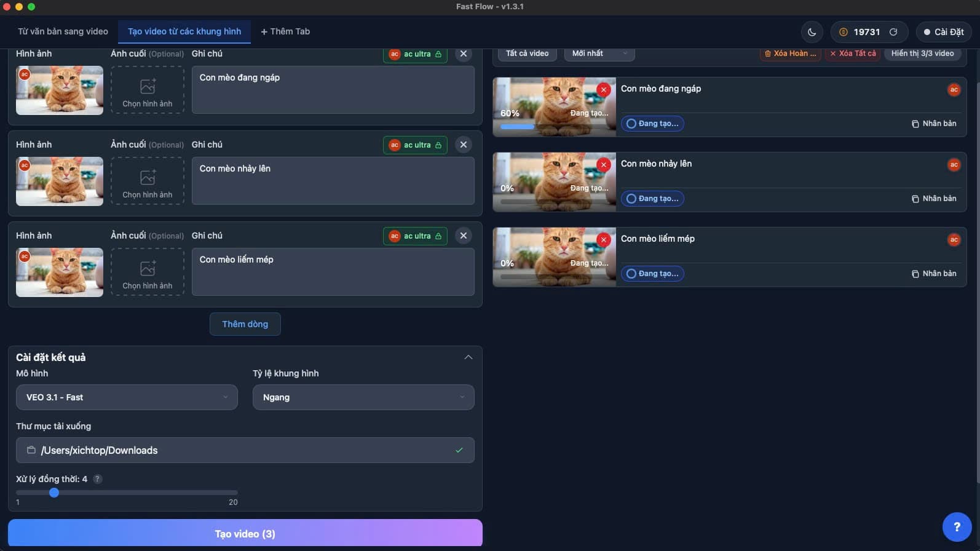This screenshot has width=980, height=551.
Task: Click account avatar on Con mèo liếm mép video card
Action: (954, 240)
